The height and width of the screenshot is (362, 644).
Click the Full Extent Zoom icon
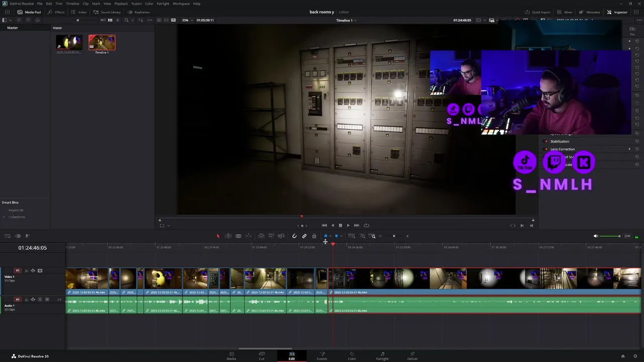click(352, 236)
